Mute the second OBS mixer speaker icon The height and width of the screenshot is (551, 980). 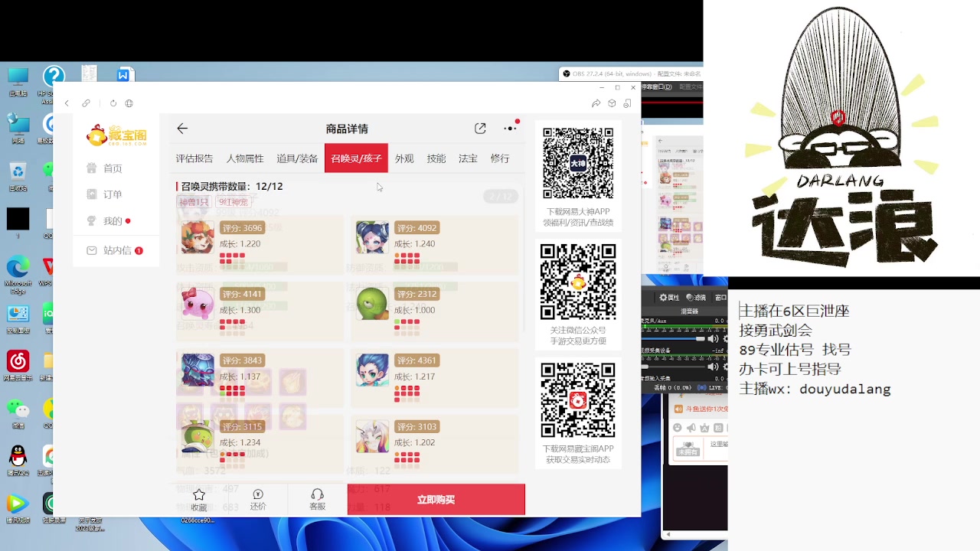(x=713, y=366)
